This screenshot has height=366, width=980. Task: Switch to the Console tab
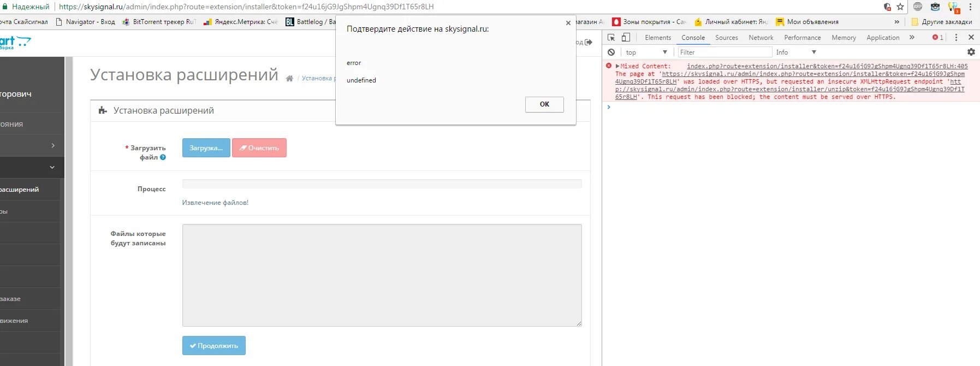693,37
